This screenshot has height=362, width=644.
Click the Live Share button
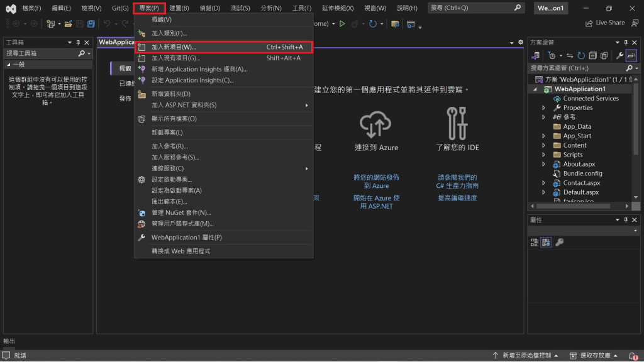click(x=605, y=23)
